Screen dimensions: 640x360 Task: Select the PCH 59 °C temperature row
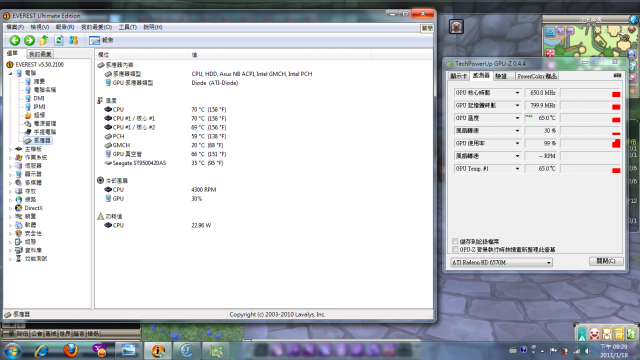click(x=264, y=136)
